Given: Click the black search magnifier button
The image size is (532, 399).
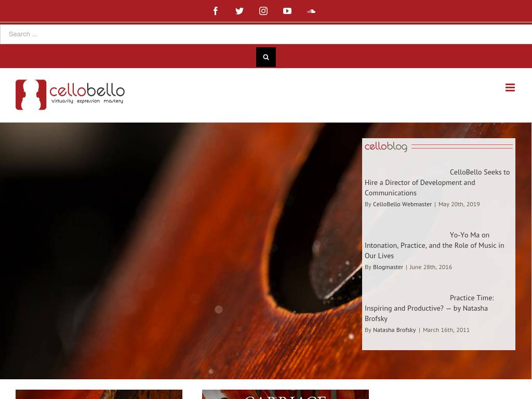Looking at the screenshot, I should [x=265, y=57].
